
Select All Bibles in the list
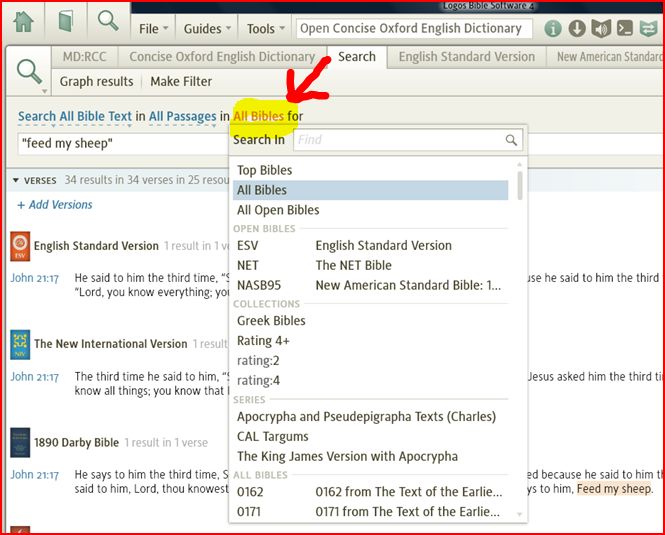370,190
